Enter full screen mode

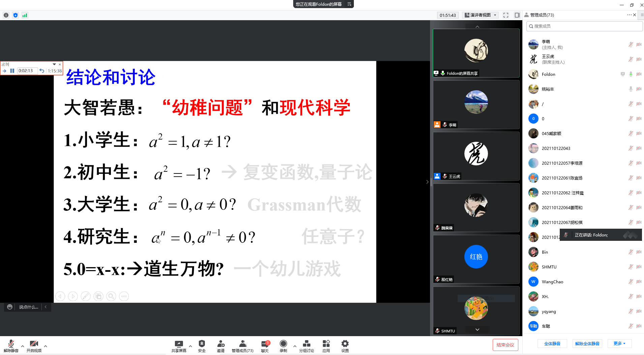tap(506, 15)
